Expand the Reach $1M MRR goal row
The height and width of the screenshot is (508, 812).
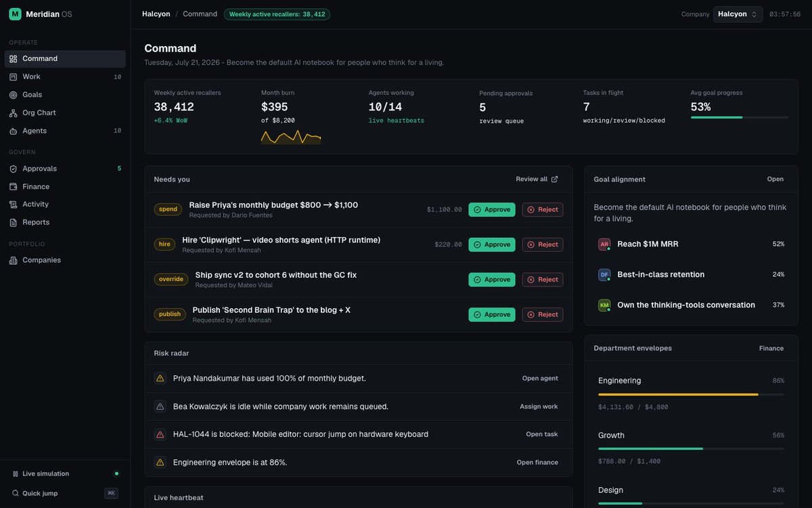[691, 244]
